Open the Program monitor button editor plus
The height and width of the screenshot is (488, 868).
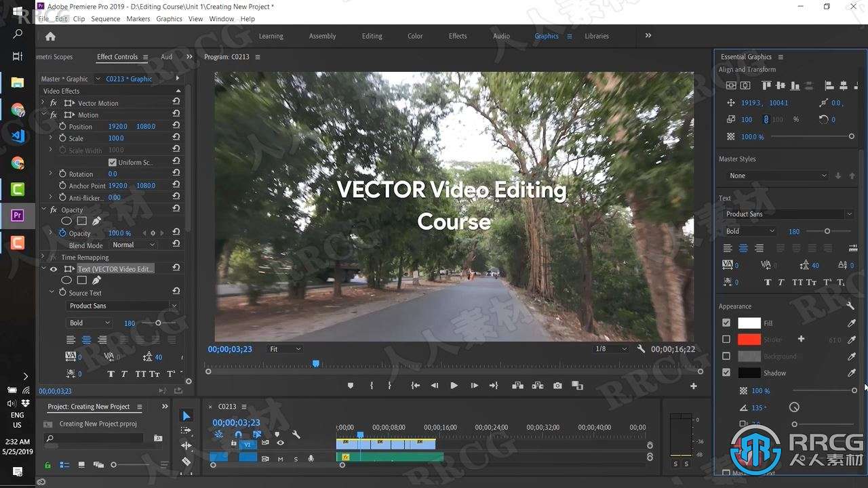(693, 386)
